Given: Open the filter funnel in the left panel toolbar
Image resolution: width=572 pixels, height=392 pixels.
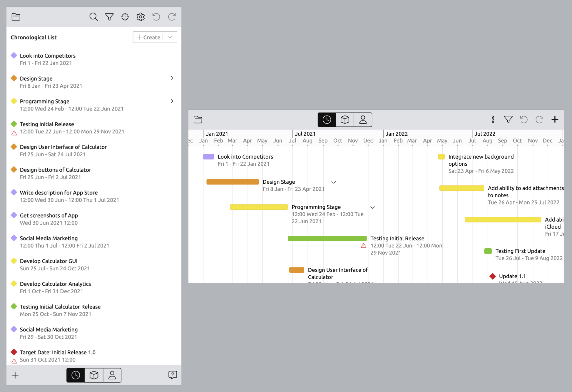Looking at the screenshot, I should (109, 17).
